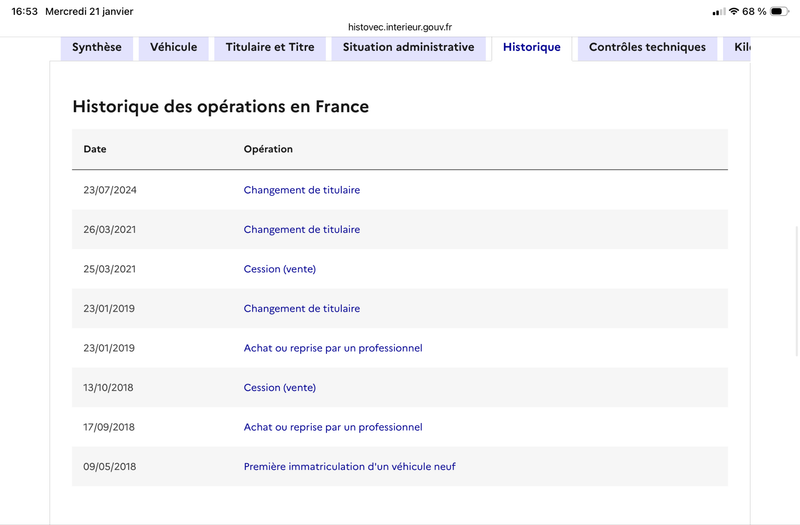Open Changement de titulaire dated 23/07/2024

(x=302, y=190)
